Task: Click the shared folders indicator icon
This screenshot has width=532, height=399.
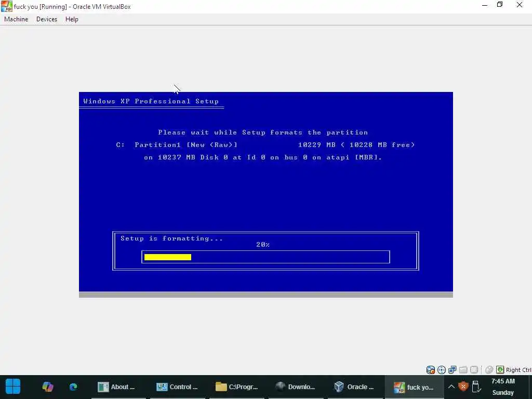Action: click(463, 370)
